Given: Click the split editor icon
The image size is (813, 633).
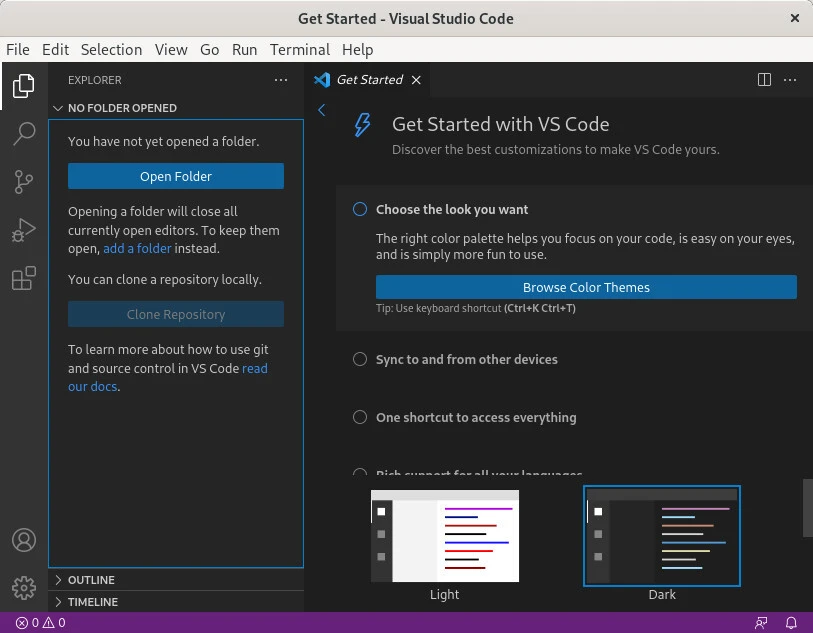Looking at the screenshot, I should click(x=764, y=80).
